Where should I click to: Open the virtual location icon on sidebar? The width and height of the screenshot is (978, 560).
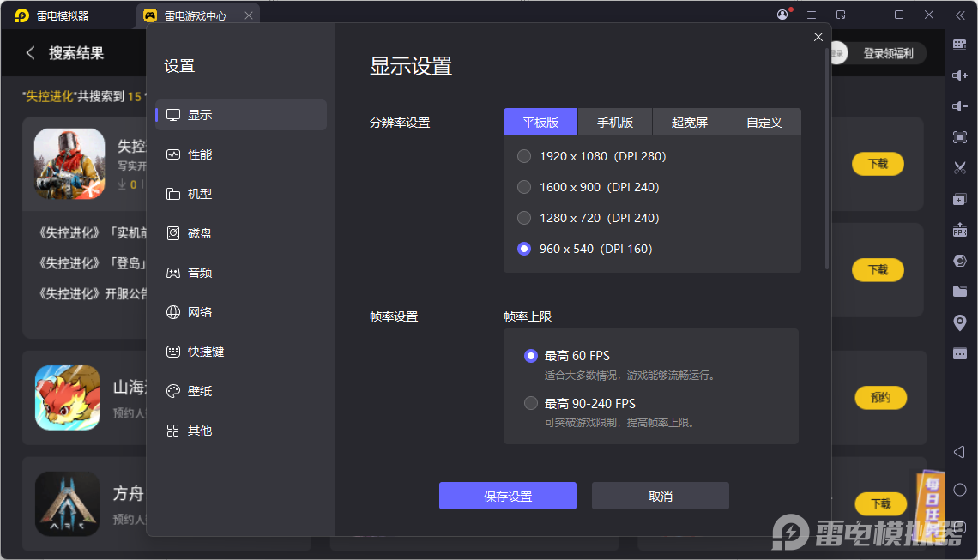click(x=959, y=322)
